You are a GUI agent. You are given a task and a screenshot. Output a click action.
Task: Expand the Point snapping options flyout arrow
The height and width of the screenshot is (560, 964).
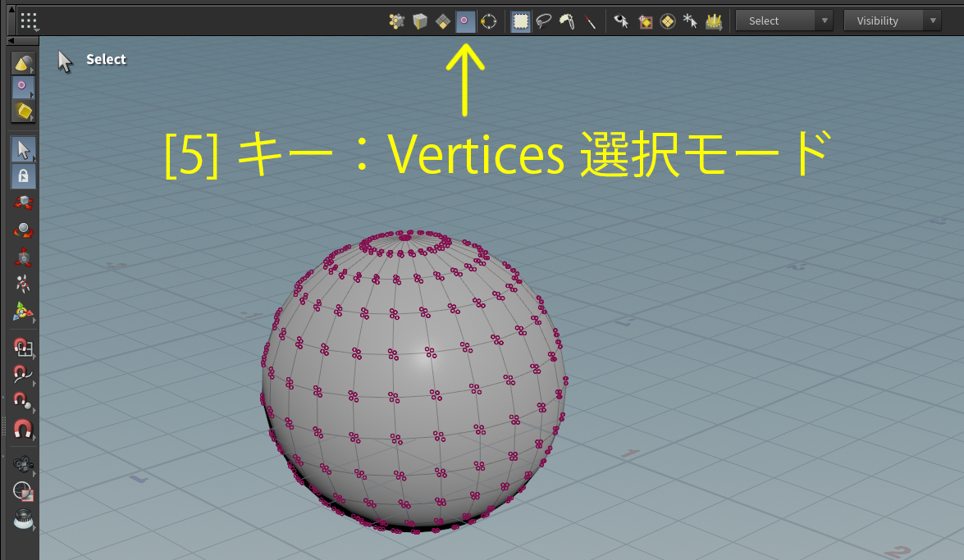click(34, 411)
